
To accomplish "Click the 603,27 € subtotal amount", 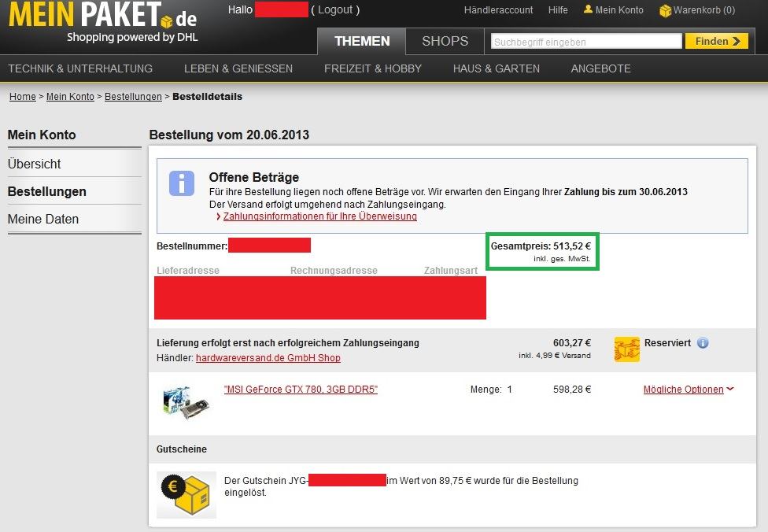I will pos(572,343).
